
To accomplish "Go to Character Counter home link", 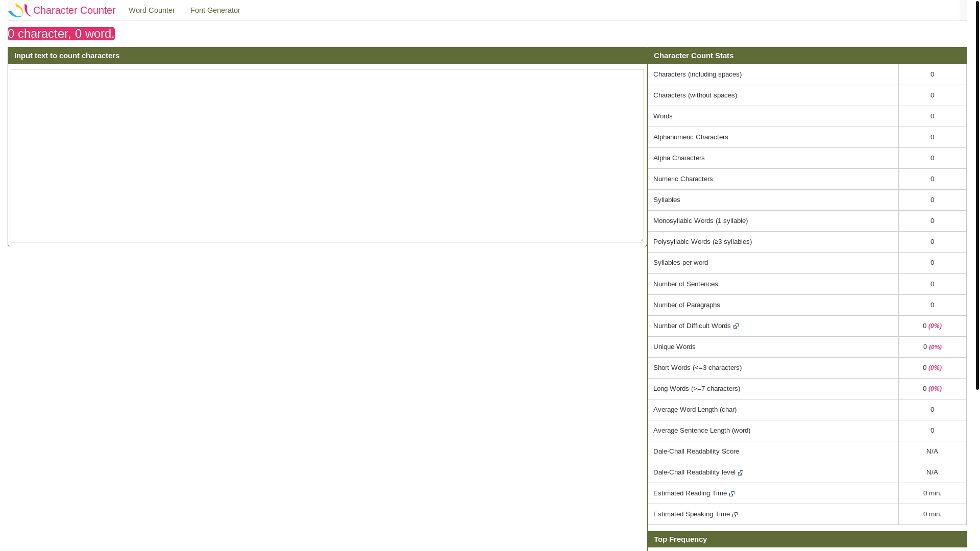I will (74, 10).
